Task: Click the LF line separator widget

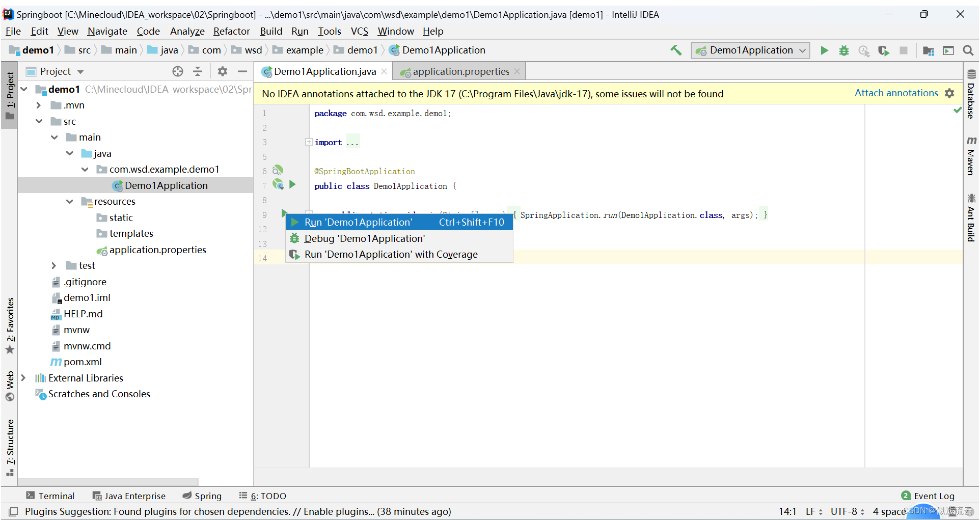Action: (814, 511)
